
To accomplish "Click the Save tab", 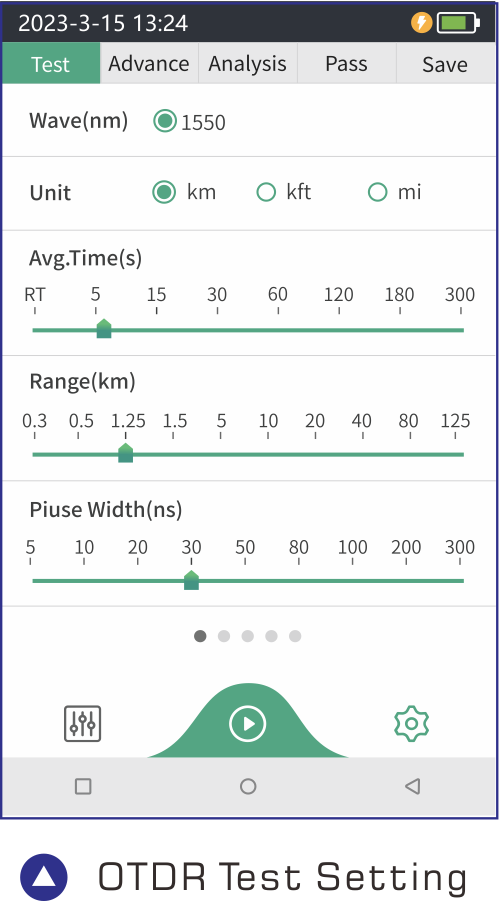I will tap(445, 63).
